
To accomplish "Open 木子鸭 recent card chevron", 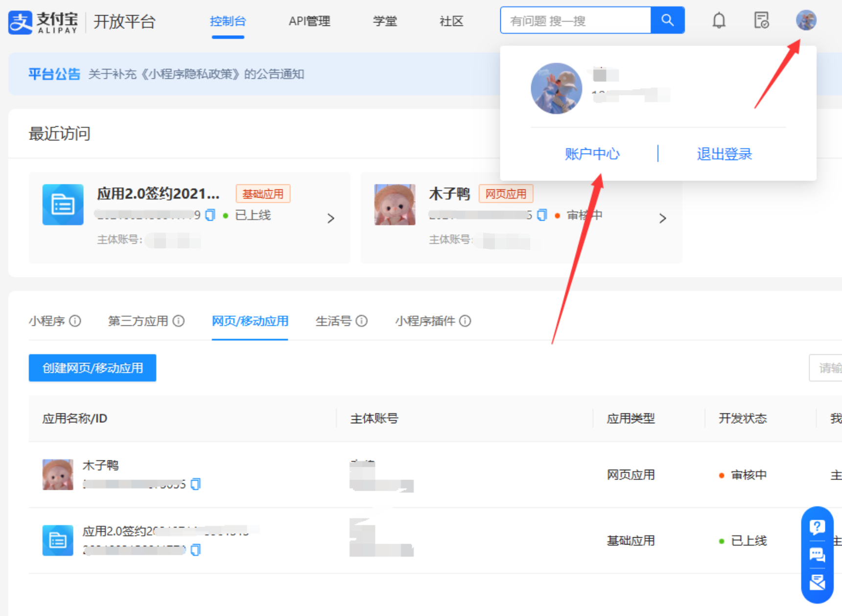I will 662,218.
